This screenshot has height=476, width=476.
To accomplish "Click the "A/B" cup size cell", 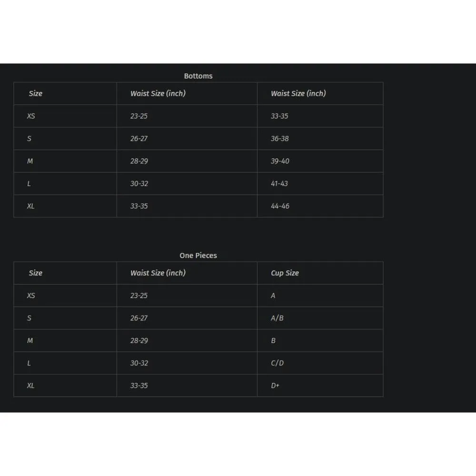I will (x=277, y=318).
